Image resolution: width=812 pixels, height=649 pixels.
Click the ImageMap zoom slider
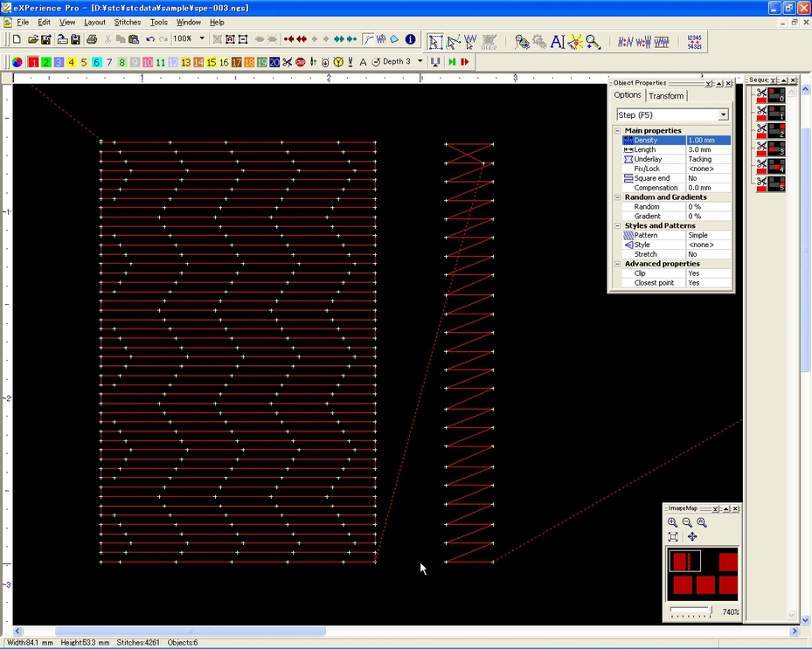pyautogui.click(x=691, y=611)
